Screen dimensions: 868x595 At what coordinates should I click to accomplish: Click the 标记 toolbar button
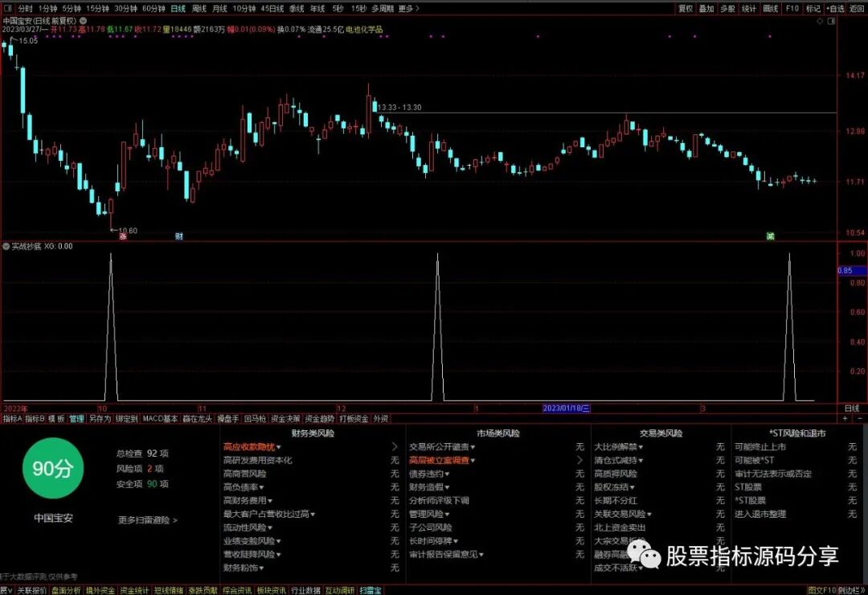click(813, 8)
